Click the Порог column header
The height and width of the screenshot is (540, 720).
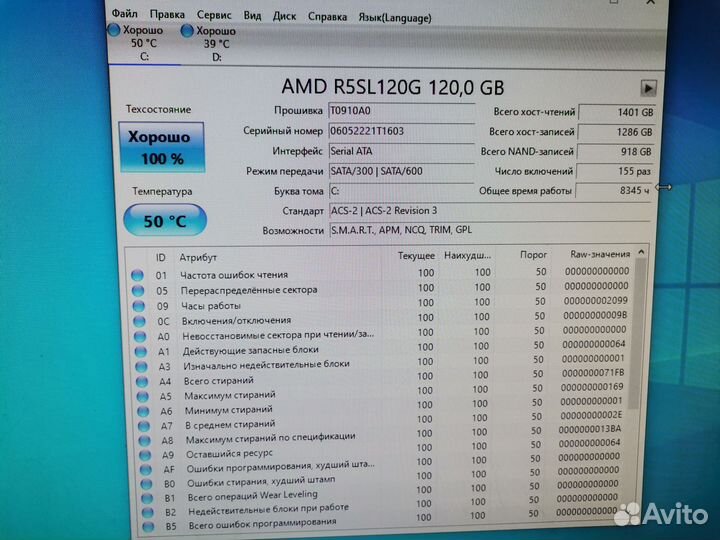533,254
